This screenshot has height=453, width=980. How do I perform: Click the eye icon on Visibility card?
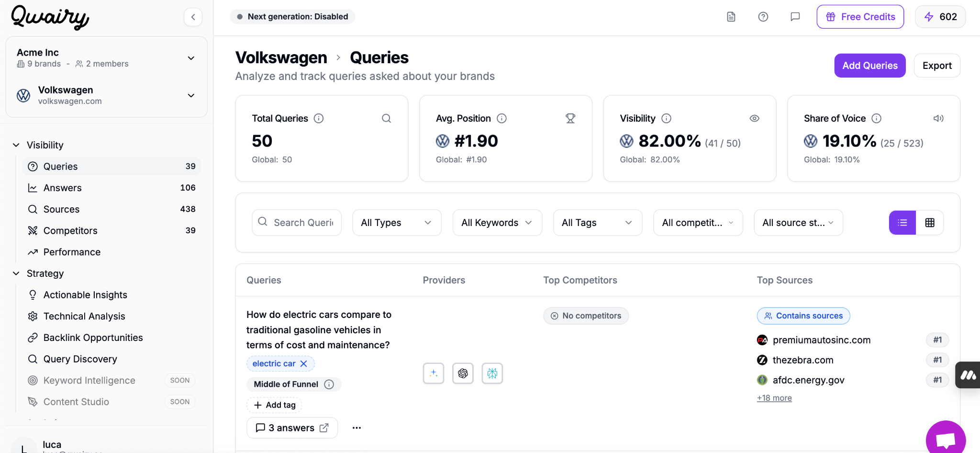755,118
